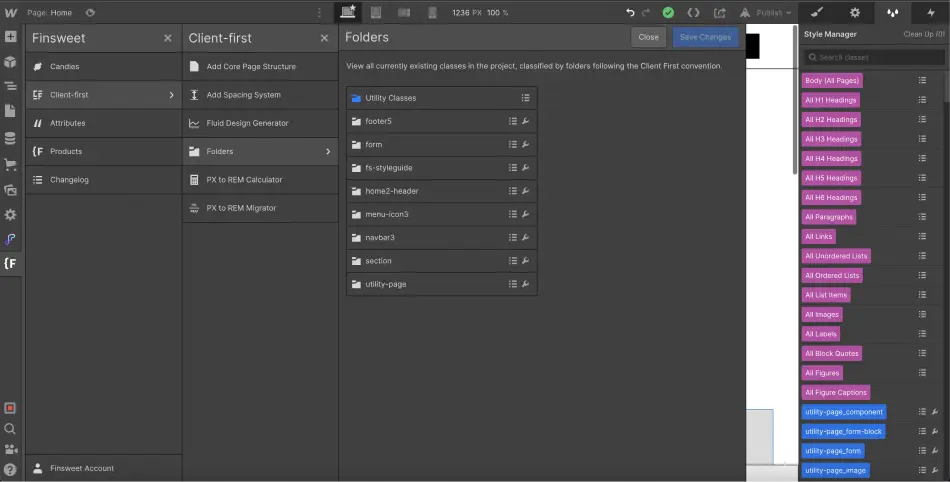Image resolution: width=950 pixels, height=482 pixels.
Task: Open the Pages icon in left sidebar
Action: point(10,111)
